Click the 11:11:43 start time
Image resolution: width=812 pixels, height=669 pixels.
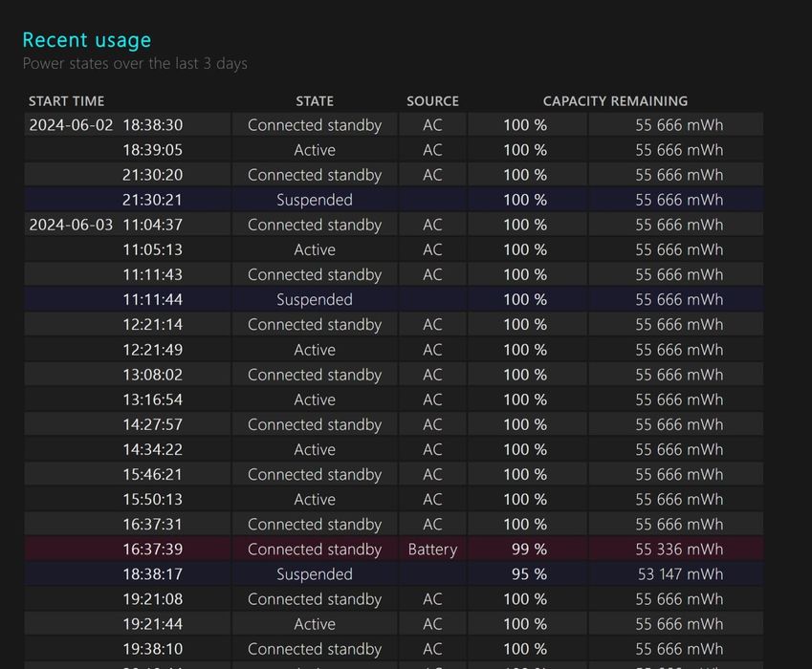[153, 274]
